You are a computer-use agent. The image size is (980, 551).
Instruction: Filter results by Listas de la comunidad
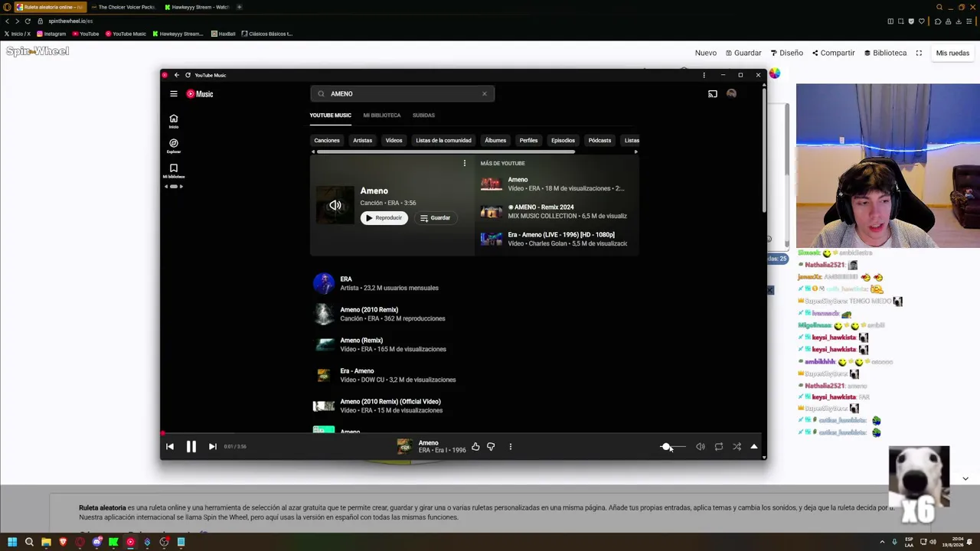tap(443, 141)
